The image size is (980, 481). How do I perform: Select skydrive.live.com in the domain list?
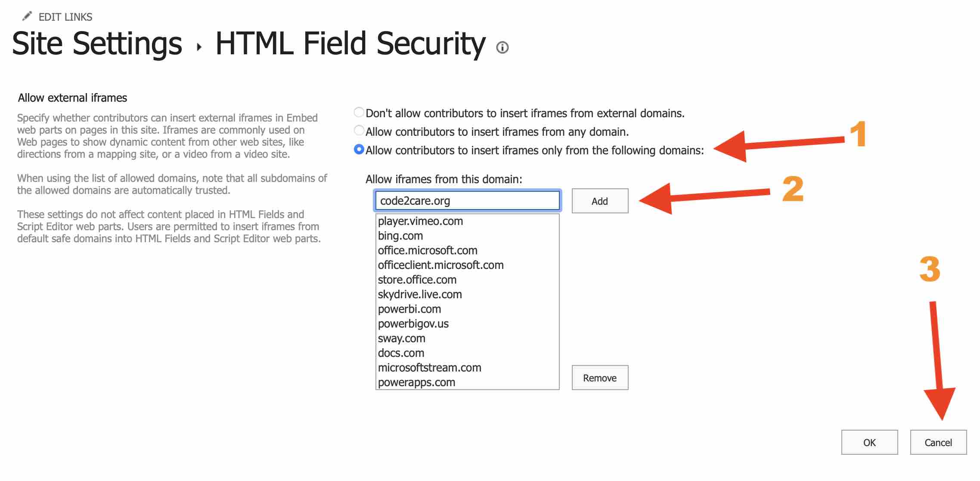click(420, 294)
